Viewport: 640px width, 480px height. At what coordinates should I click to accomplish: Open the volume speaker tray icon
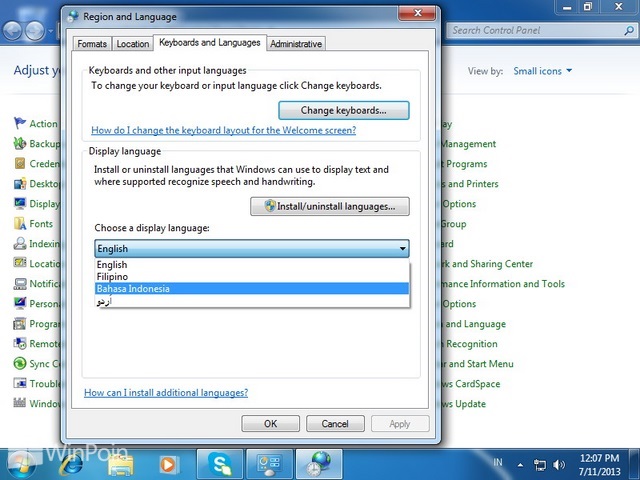(559, 465)
